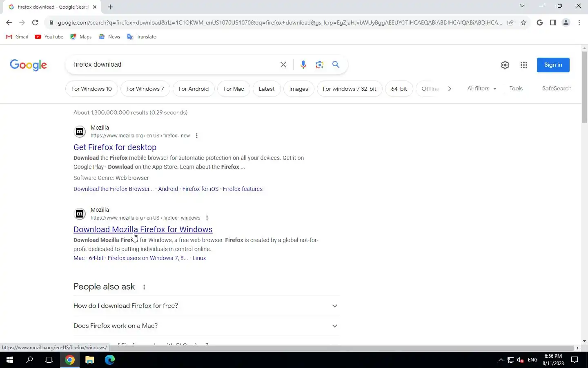This screenshot has height=368, width=588.
Task: Search by image with the camera lens icon
Action: [319, 65]
